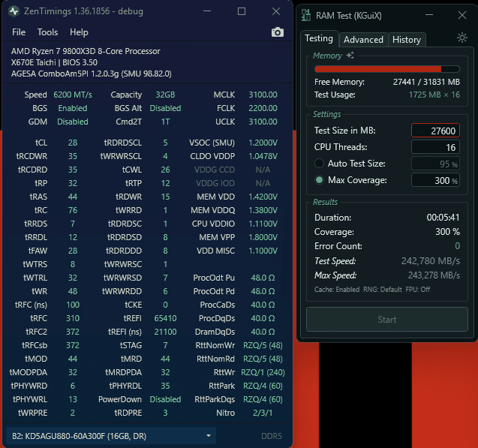Viewport: 478px width, 448px height.
Task: Click the Error Count value 0
Action: click(x=457, y=246)
